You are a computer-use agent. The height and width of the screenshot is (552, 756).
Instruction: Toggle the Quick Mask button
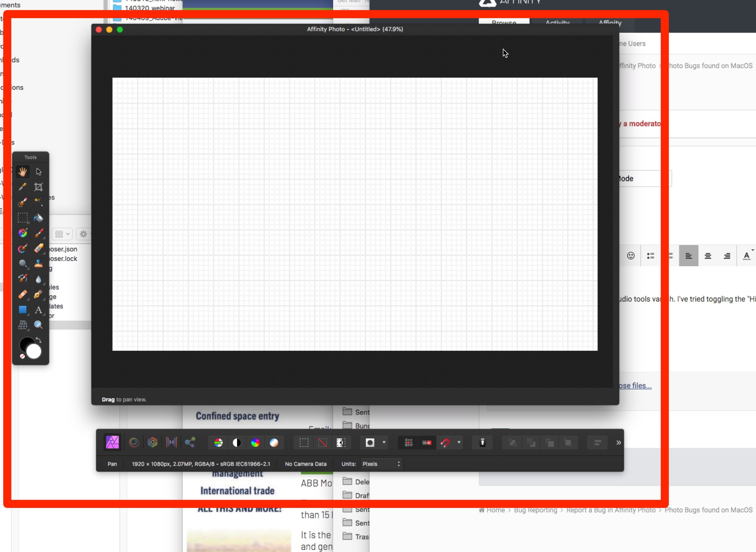tap(370, 443)
